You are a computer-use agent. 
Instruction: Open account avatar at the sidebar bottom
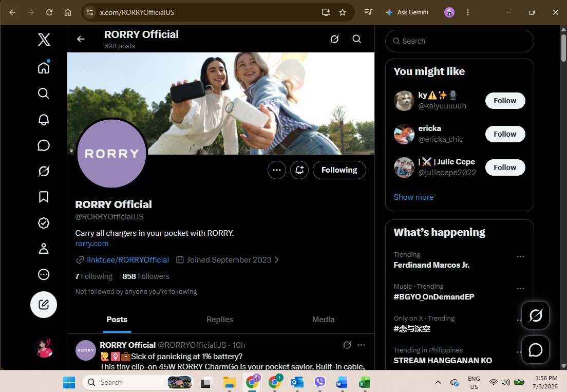click(44, 347)
